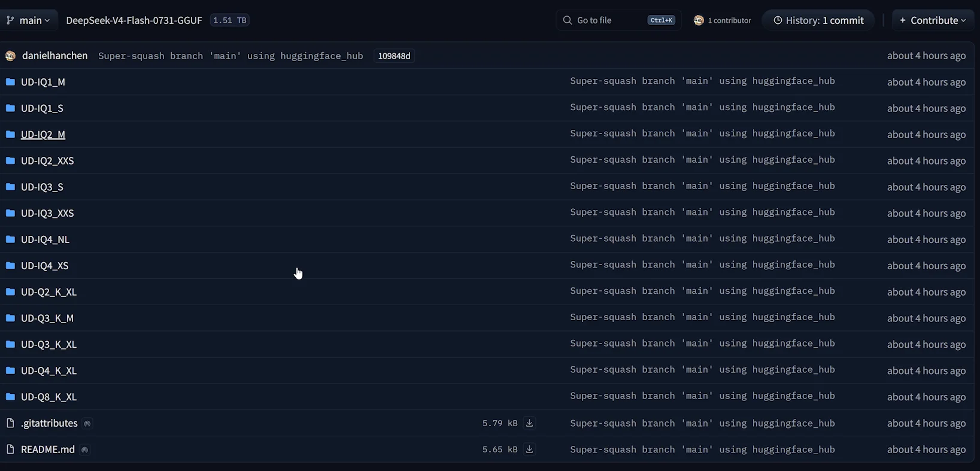Open the UD-Q3_K_M folder
The width and height of the screenshot is (980, 471).
47,318
